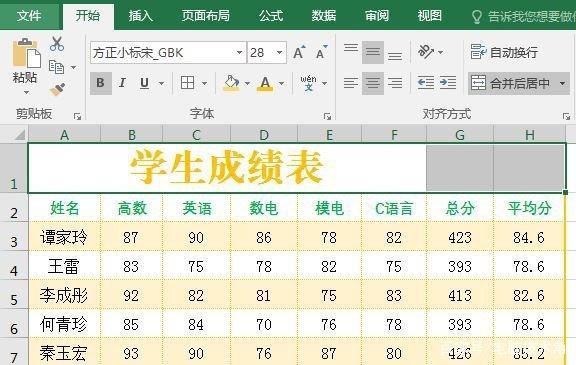The width and height of the screenshot is (576, 365).
Task: Switch to 数据 tab
Action: coord(324,16)
